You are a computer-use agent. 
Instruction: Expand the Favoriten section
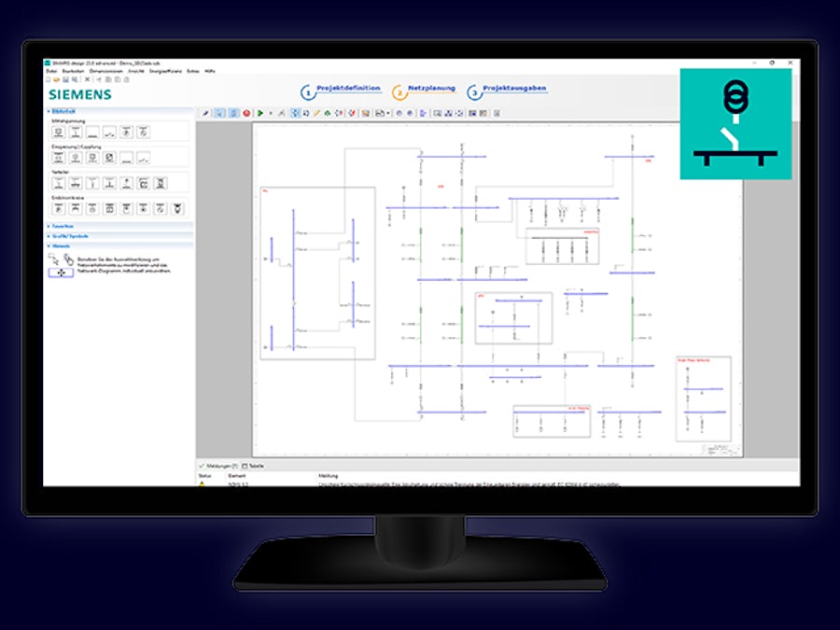59,227
